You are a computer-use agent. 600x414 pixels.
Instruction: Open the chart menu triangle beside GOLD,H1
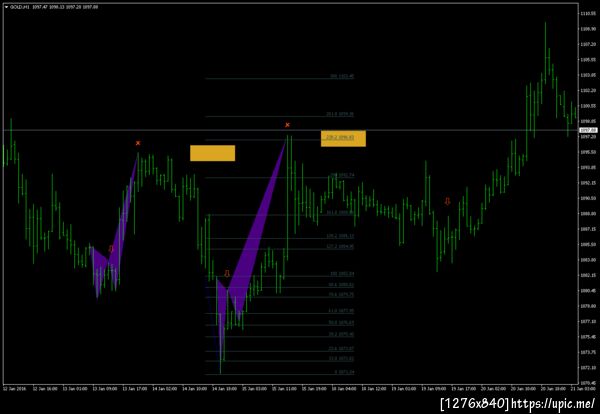pyautogui.click(x=6, y=7)
